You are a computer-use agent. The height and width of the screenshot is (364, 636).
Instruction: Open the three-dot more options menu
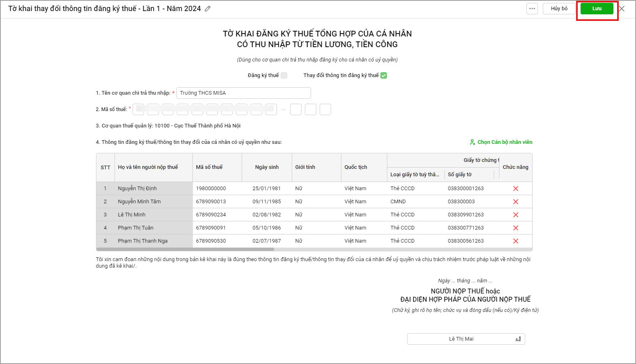[532, 9]
